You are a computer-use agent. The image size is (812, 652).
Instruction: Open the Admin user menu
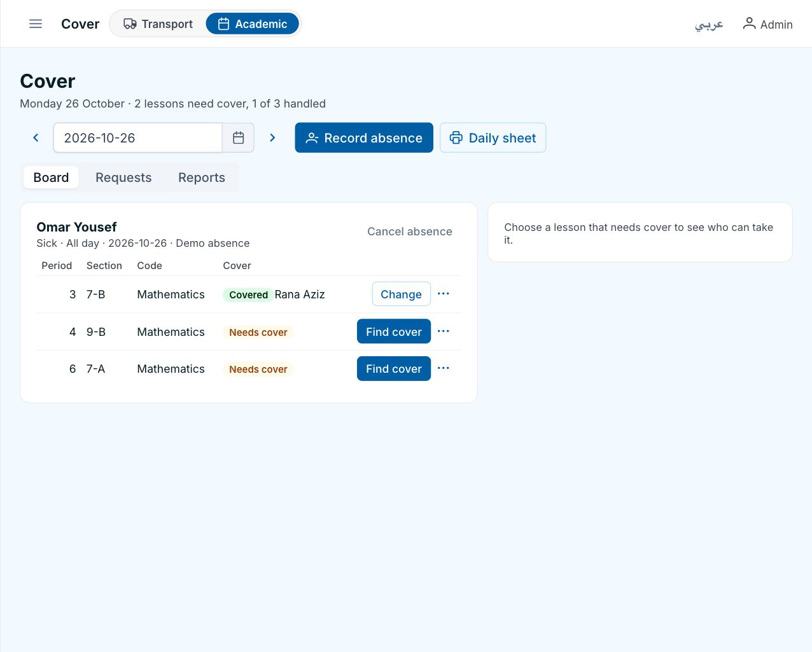[767, 24]
